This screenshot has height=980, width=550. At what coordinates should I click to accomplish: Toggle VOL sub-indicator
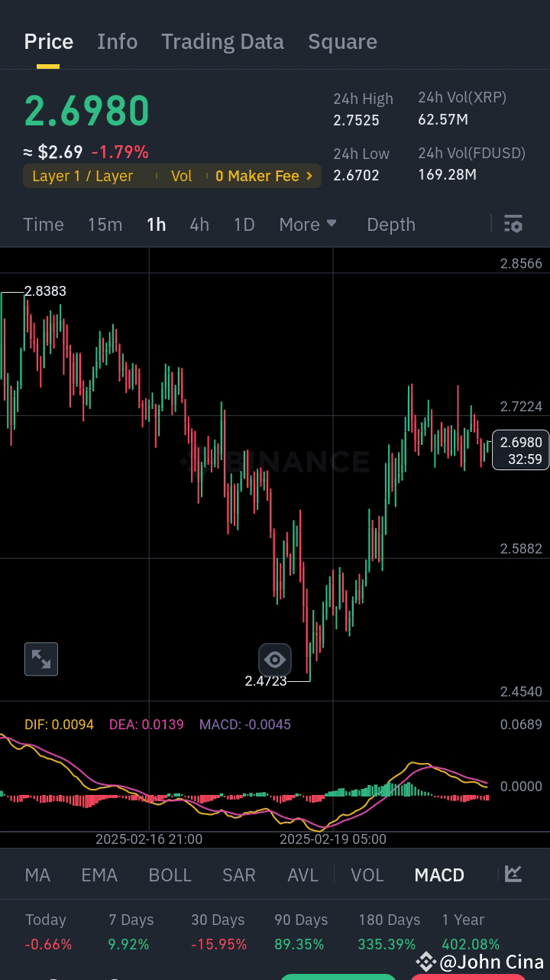367,875
